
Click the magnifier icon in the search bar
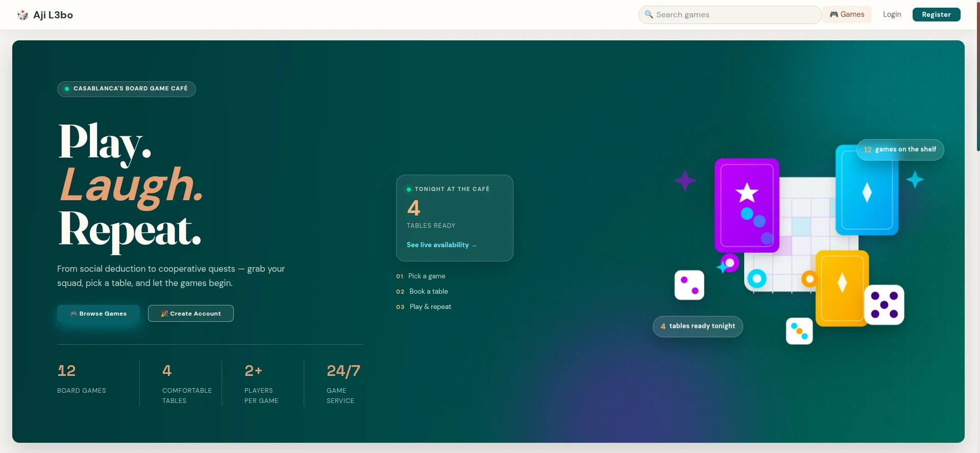pos(649,14)
